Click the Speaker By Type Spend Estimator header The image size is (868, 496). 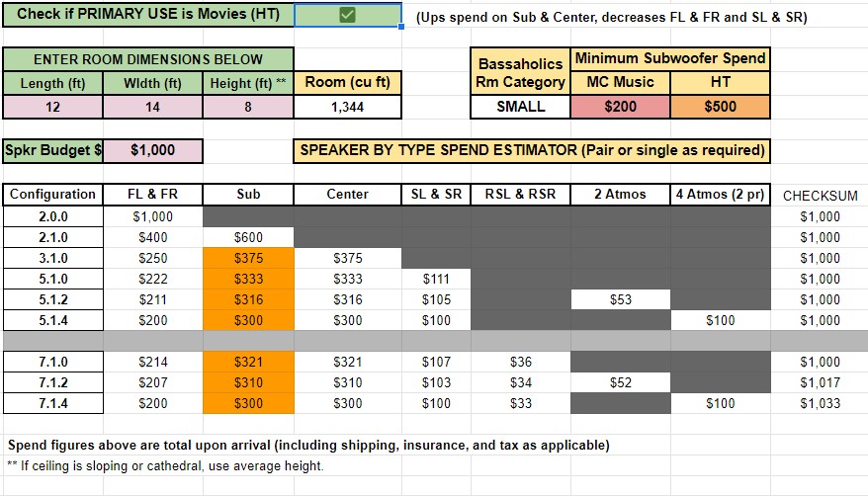tap(531, 151)
